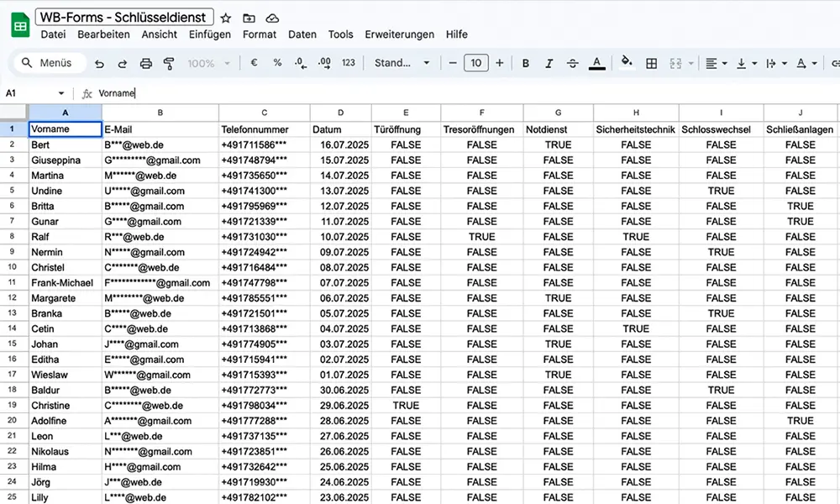Image resolution: width=840 pixels, height=504 pixels.
Task: Select Türöffnung TRUE in Christine's row
Action: click(x=406, y=406)
